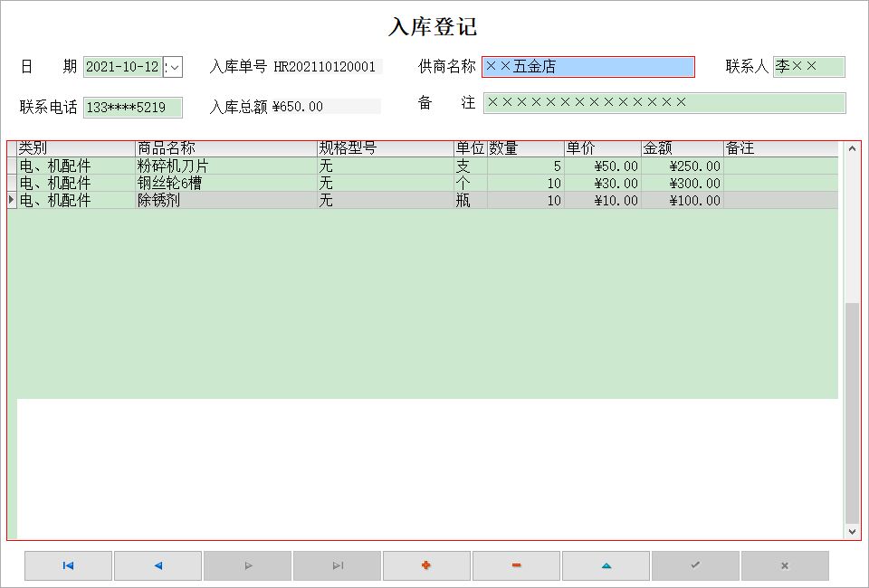Select the 钢丝轮6槽 product cell

click(x=226, y=184)
